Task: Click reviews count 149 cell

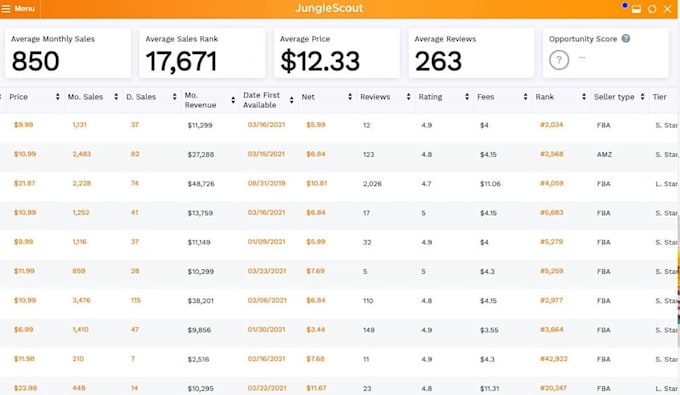Action: (369, 330)
